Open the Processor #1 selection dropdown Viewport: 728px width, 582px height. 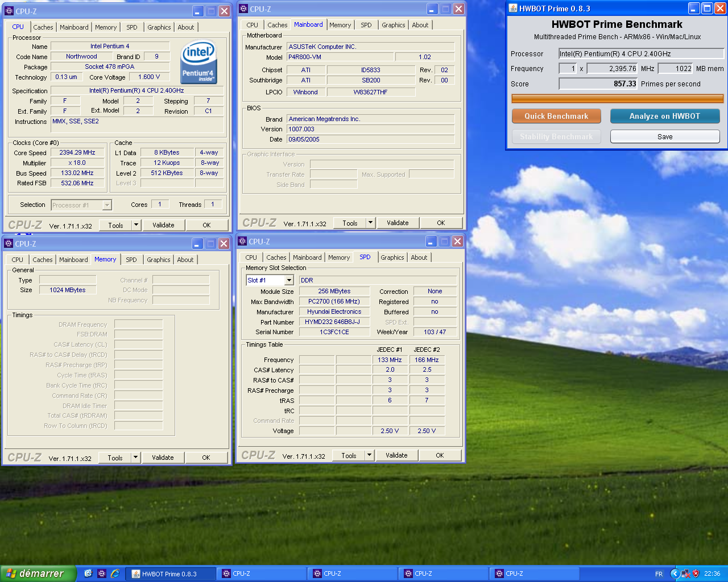[x=107, y=205]
